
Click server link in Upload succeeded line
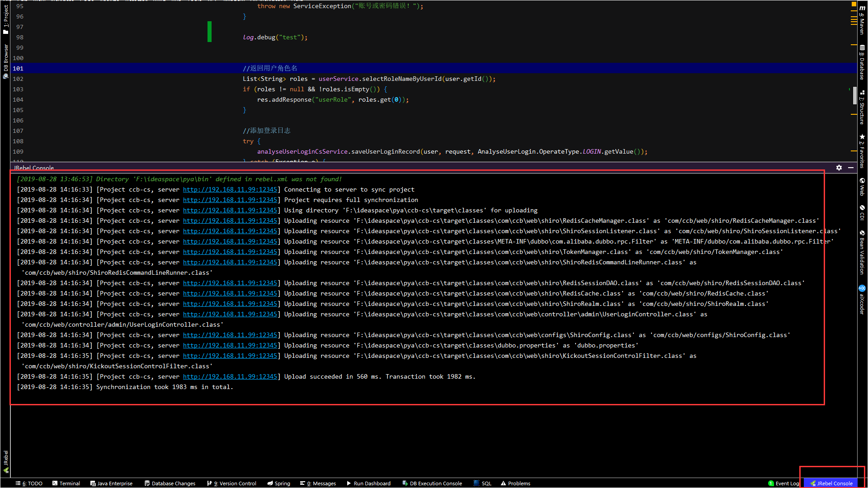(230, 377)
